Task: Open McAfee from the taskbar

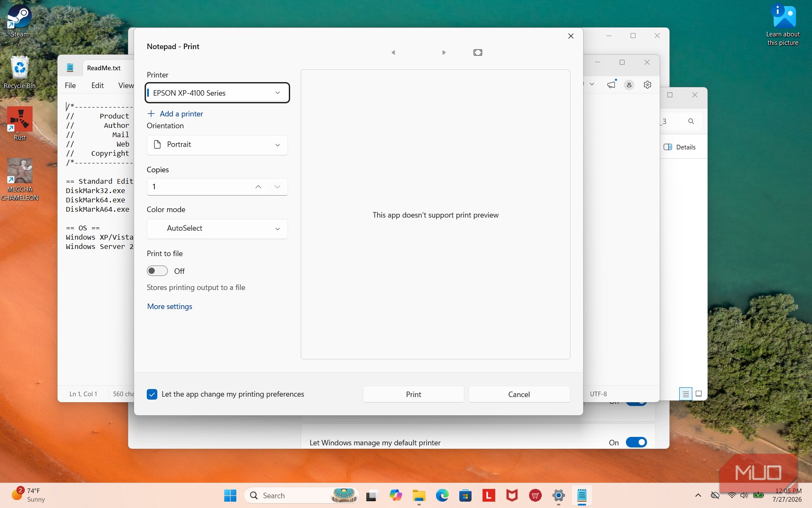Action: pyautogui.click(x=512, y=495)
